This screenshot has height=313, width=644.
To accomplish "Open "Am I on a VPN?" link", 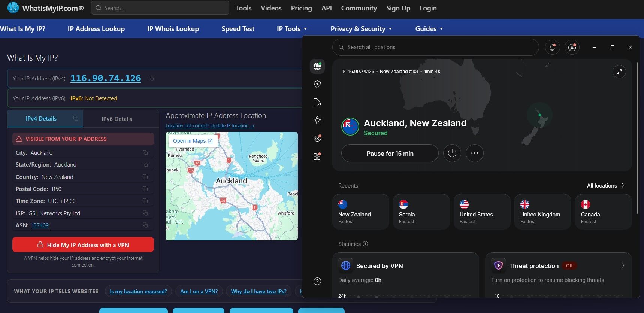I will pyautogui.click(x=199, y=291).
